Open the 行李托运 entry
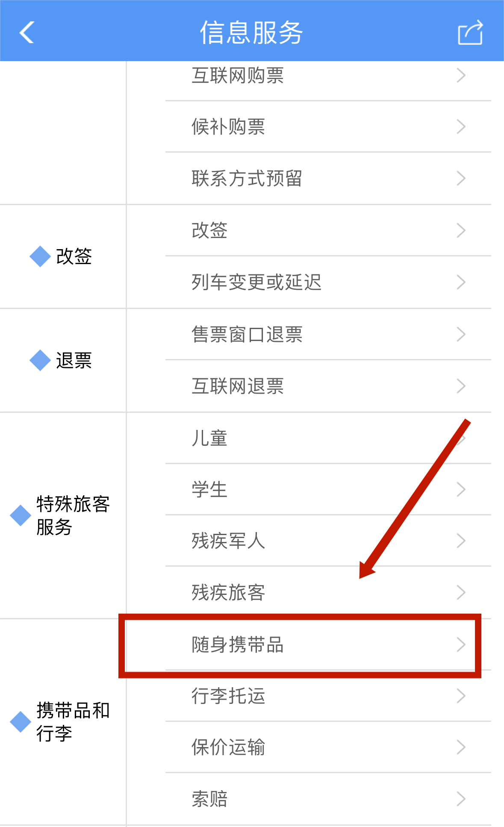The width and height of the screenshot is (504, 827). coord(328,696)
